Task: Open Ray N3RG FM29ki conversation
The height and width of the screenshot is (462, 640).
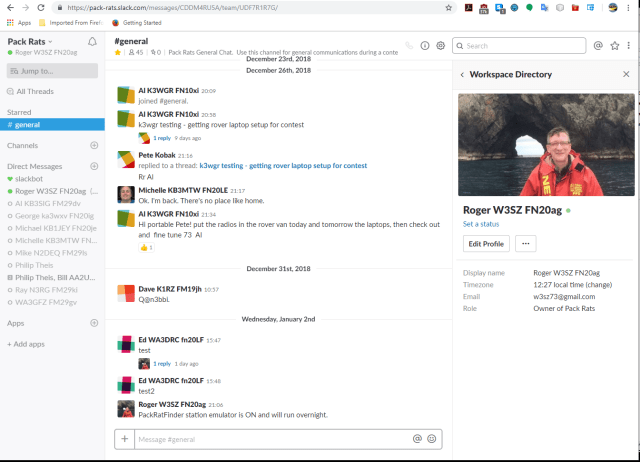Action: point(42,290)
